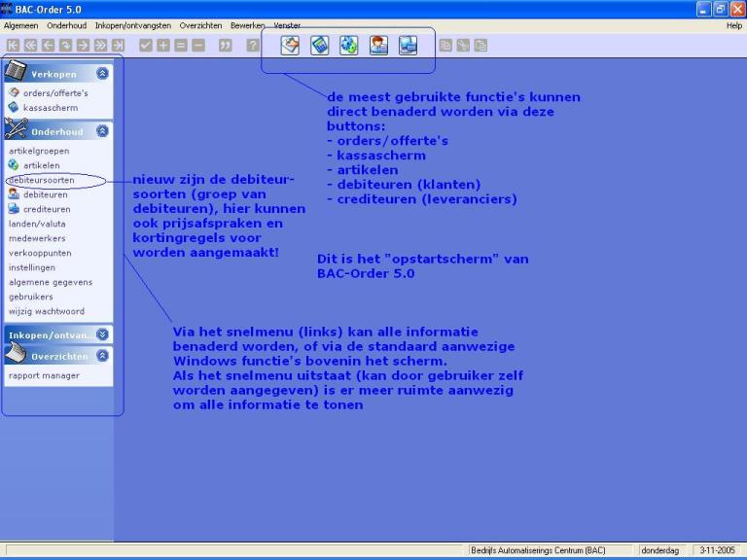747x560 pixels.
Task: Open the Algemeen menu
Action: click(21, 25)
